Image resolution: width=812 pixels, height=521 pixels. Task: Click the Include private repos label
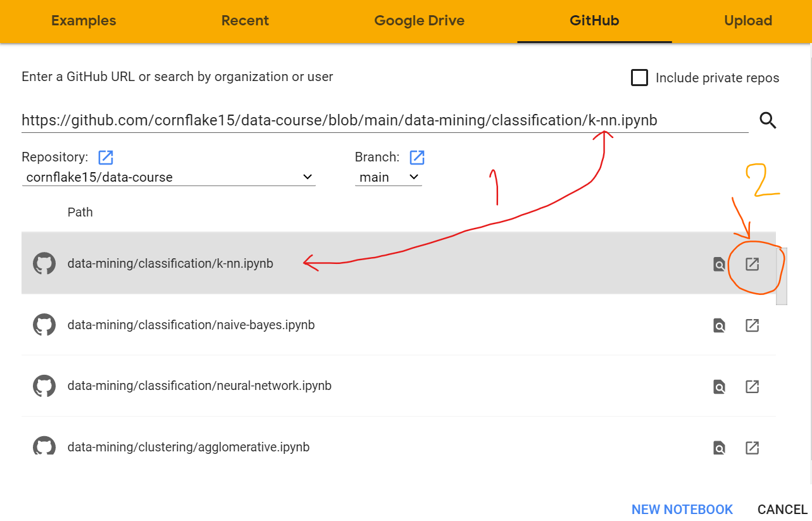[718, 78]
